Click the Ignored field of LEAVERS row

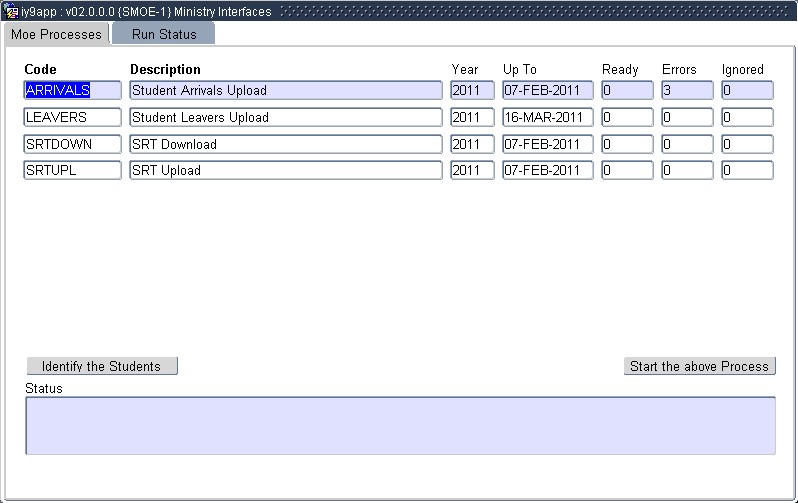[x=747, y=117]
